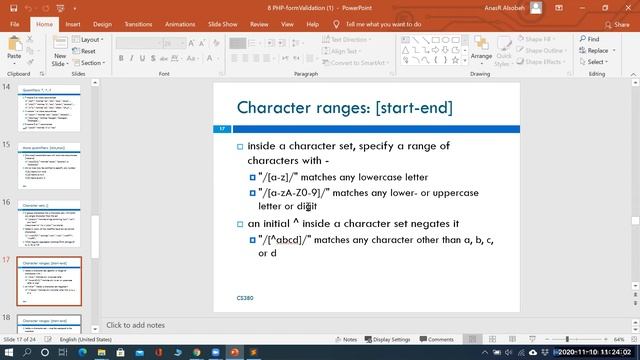Open the Arrange menu

click(481, 50)
